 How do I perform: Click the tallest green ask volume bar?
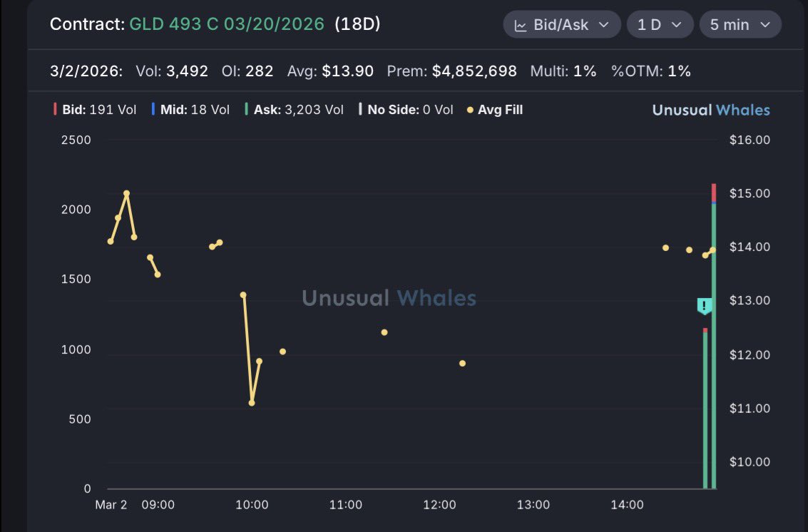pyautogui.click(x=714, y=345)
